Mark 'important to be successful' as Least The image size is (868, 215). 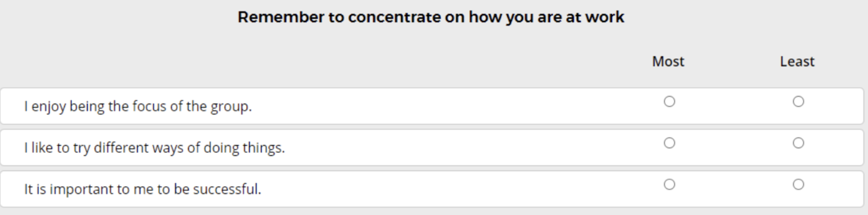tap(798, 185)
